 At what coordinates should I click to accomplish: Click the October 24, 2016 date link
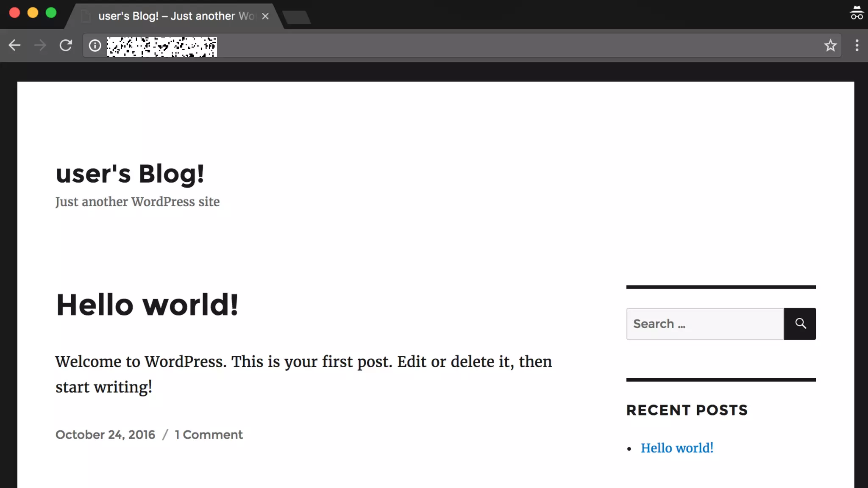105,435
